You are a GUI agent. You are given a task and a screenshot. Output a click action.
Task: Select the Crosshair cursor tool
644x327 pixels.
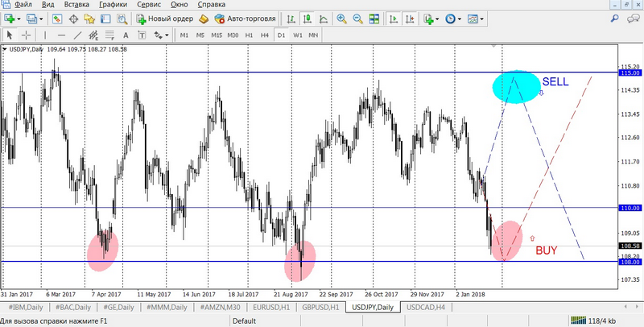26,35
